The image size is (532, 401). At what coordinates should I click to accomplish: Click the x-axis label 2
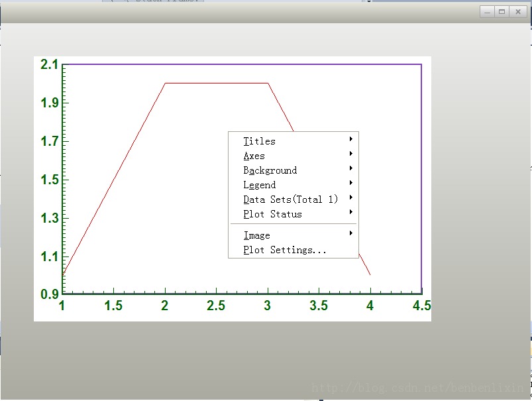coord(164,306)
